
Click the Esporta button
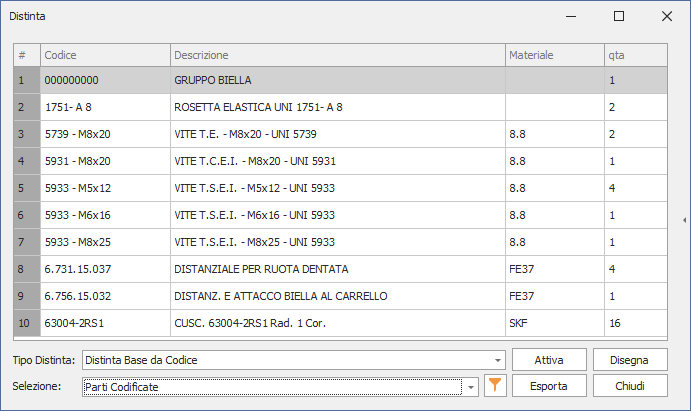[549, 386]
